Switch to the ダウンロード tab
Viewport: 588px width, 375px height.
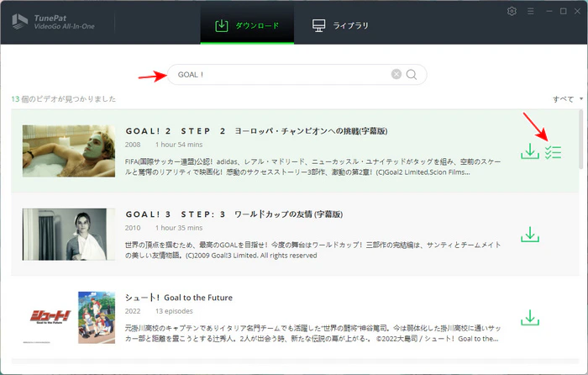tap(247, 25)
